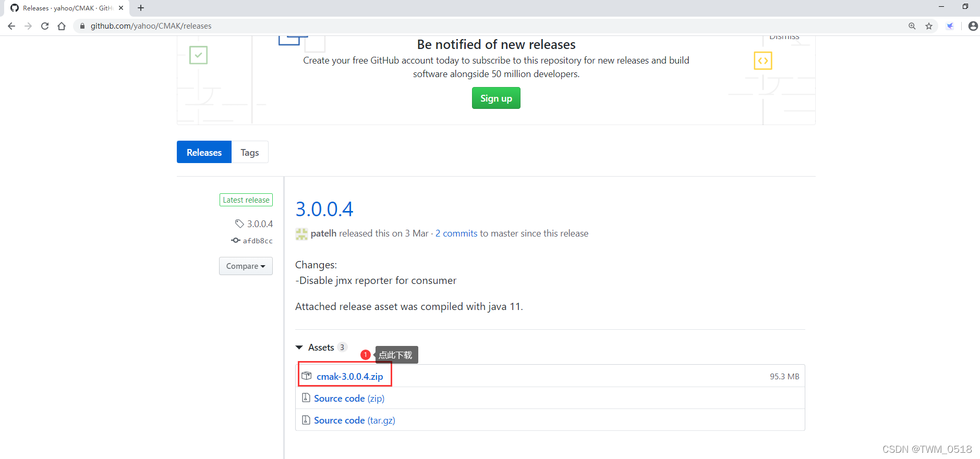The height and width of the screenshot is (459, 980).
Task: Switch to the Releases tab
Action: [x=204, y=152]
